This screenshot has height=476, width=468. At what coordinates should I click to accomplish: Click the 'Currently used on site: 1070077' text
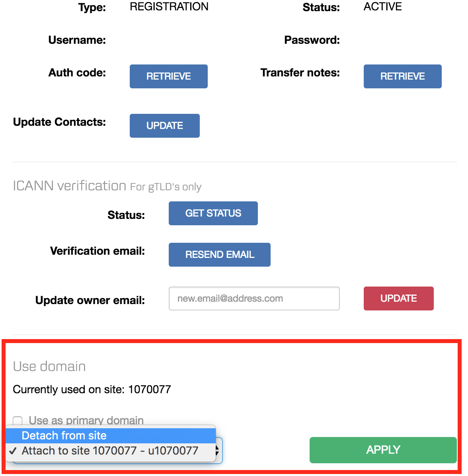(x=92, y=389)
